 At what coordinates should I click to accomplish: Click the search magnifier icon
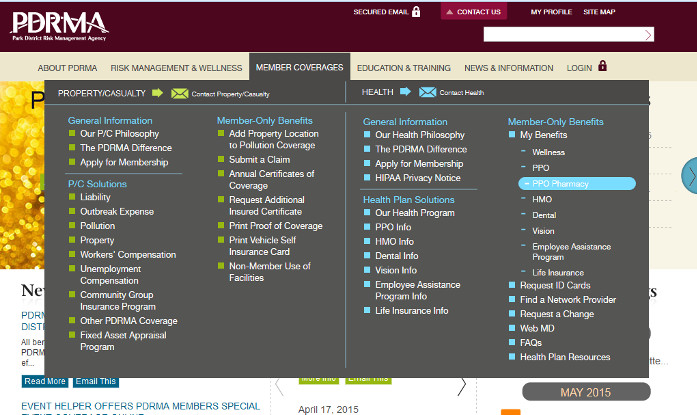pyautogui.click(x=648, y=34)
